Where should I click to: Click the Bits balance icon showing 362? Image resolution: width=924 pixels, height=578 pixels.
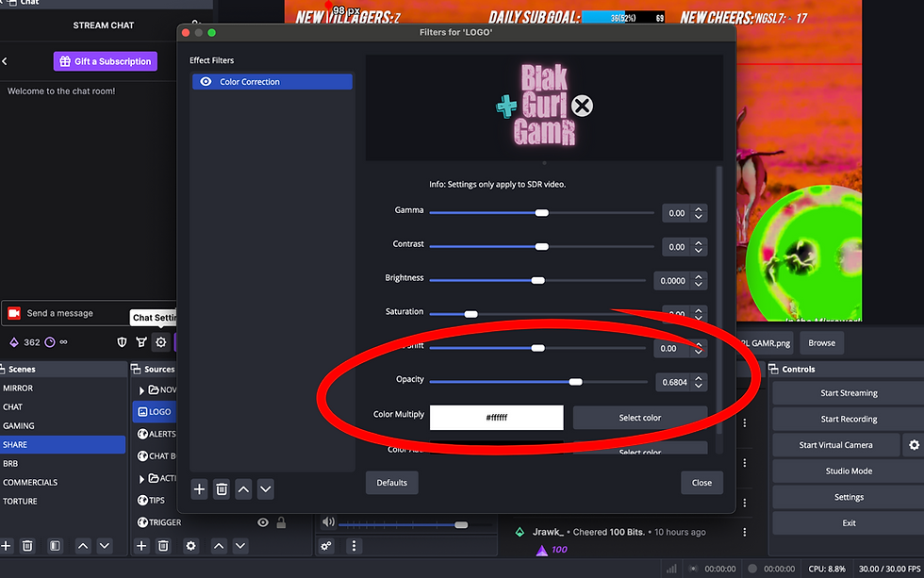click(14, 342)
